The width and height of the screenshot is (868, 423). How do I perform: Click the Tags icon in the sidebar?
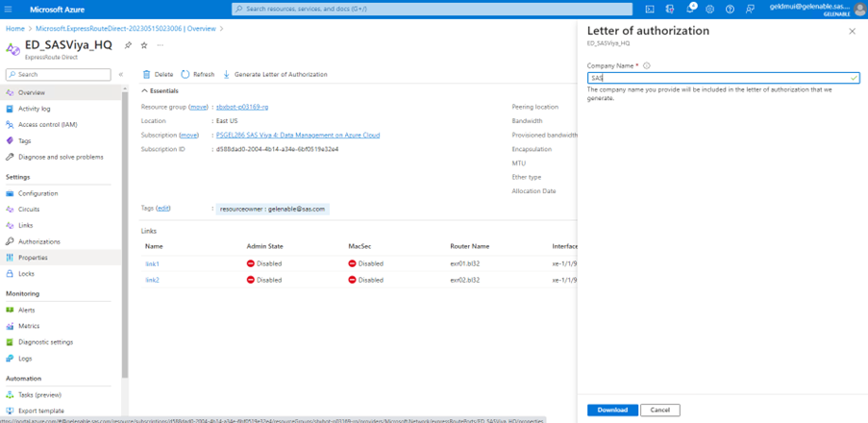pyautogui.click(x=10, y=140)
